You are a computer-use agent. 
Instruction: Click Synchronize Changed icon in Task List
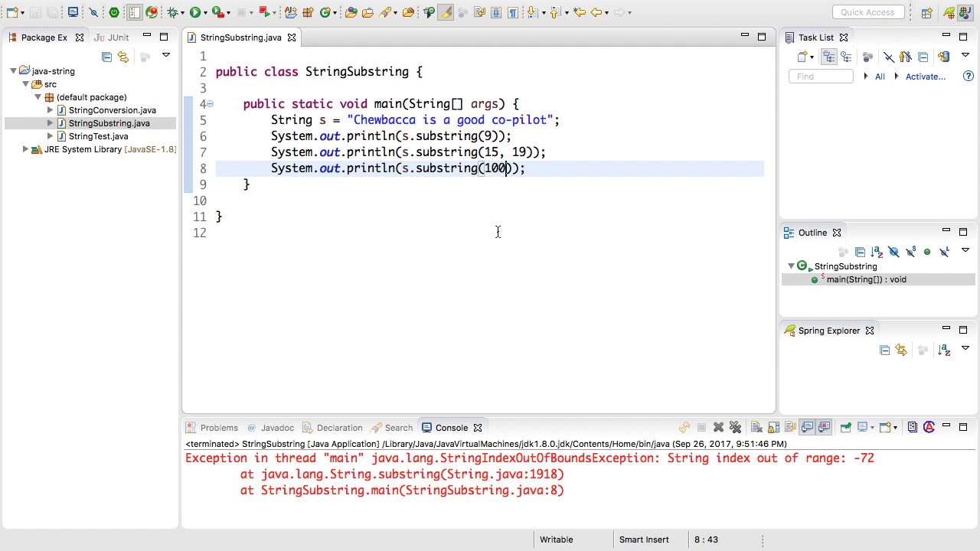pos(943,57)
